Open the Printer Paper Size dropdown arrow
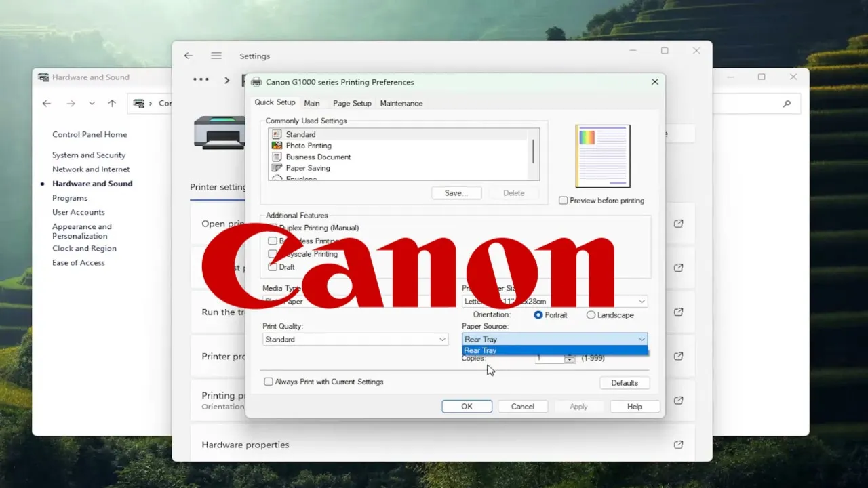 (642, 301)
